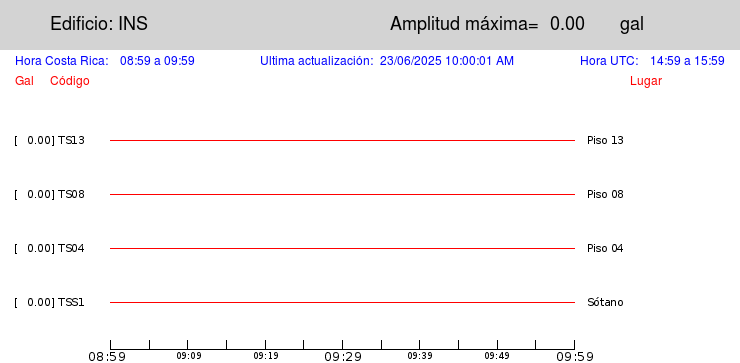Image resolution: width=740 pixels, height=363 pixels.
Task: Click the TSS1 sensor code label
Action: (x=71, y=302)
